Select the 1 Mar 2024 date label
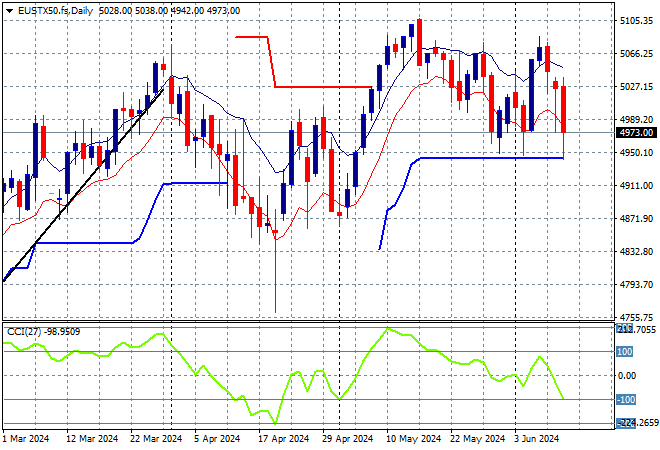The image size is (660, 450). point(26,439)
